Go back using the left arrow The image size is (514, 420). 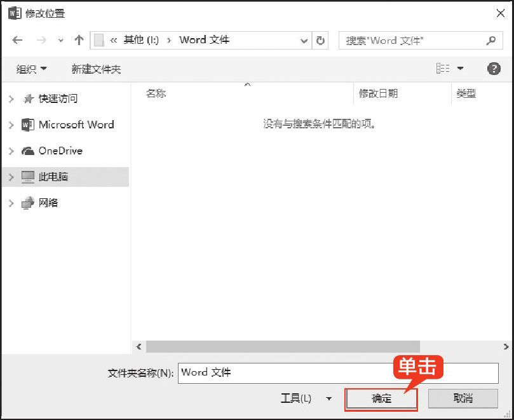17,40
